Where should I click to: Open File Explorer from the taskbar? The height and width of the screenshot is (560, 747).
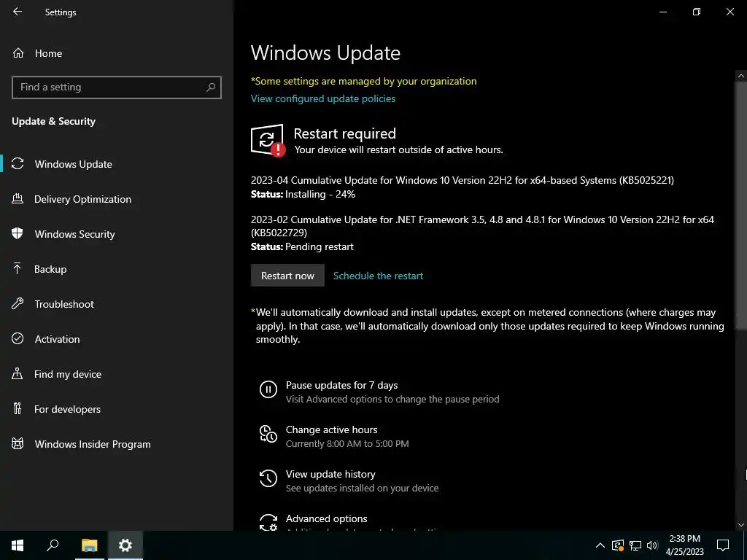(x=89, y=545)
